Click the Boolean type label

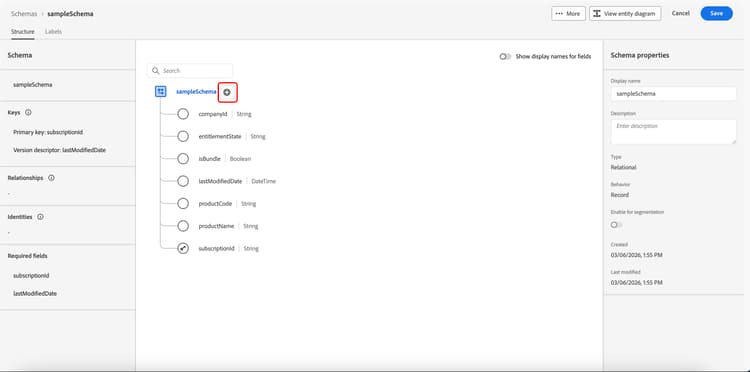[241, 159]
